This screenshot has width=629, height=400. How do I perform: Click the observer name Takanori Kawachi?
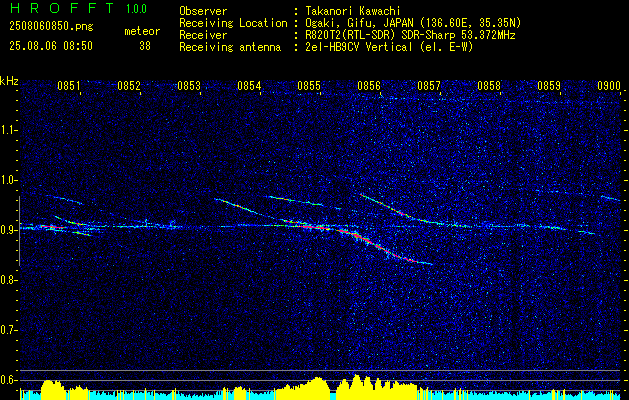pos(353,11)
